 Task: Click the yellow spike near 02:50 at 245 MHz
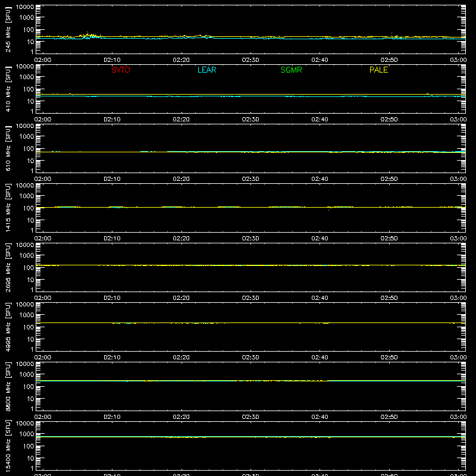click(x=392, y=33)
